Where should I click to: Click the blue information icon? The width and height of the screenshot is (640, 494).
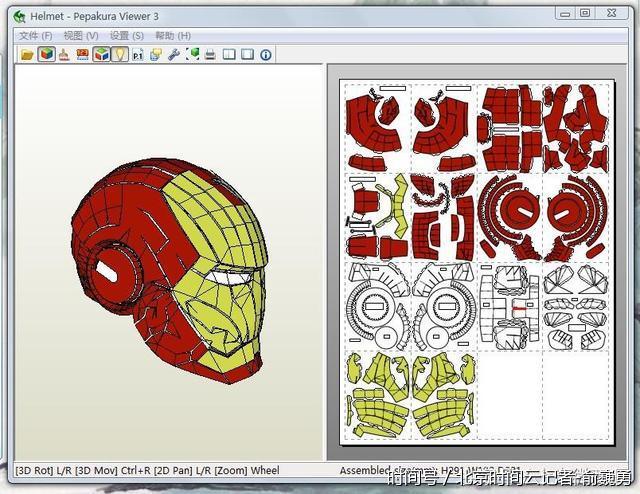pyautogui.click(x=266, y=55)
